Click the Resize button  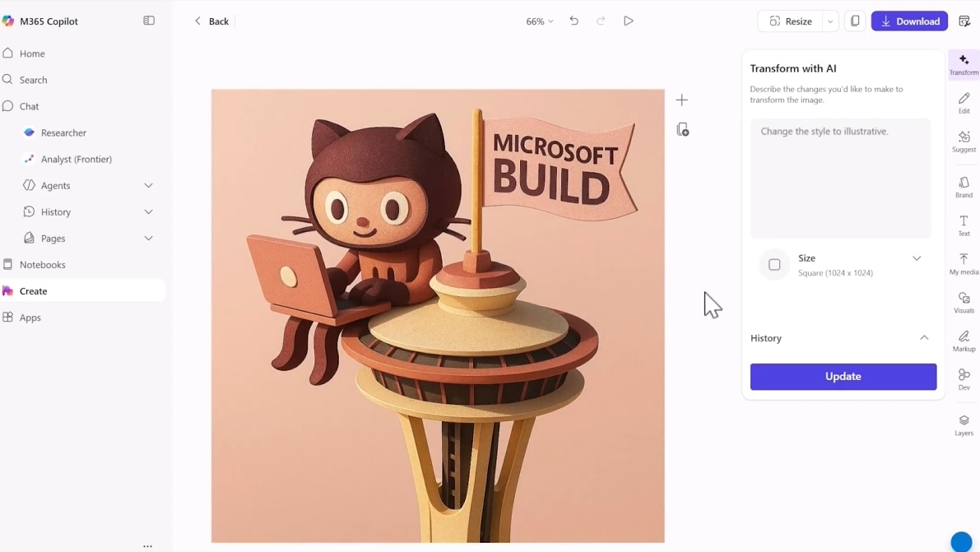tap(790, 21)
